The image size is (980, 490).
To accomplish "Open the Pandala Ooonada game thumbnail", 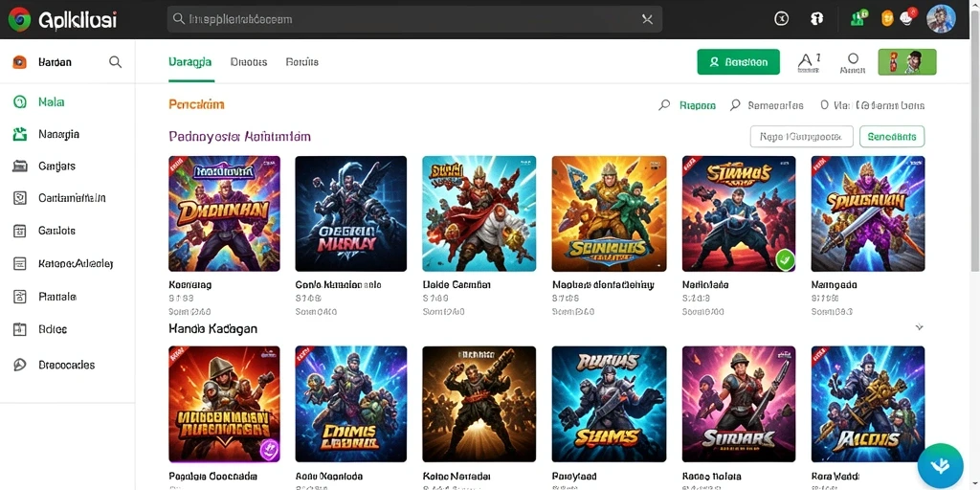I will coord(224,404).
